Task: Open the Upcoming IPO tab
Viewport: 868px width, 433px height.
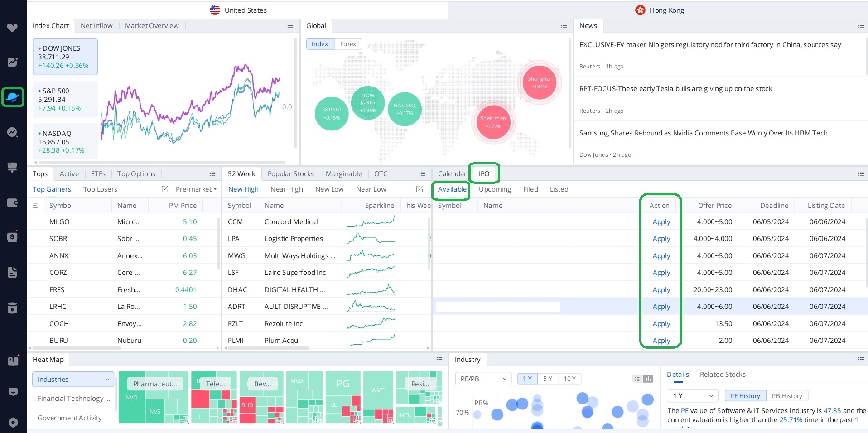Action: click(x=495, y=189)
